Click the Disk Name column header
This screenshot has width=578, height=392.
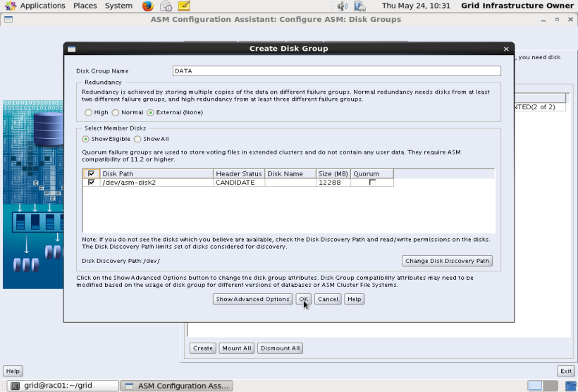(x=290, y=173)
